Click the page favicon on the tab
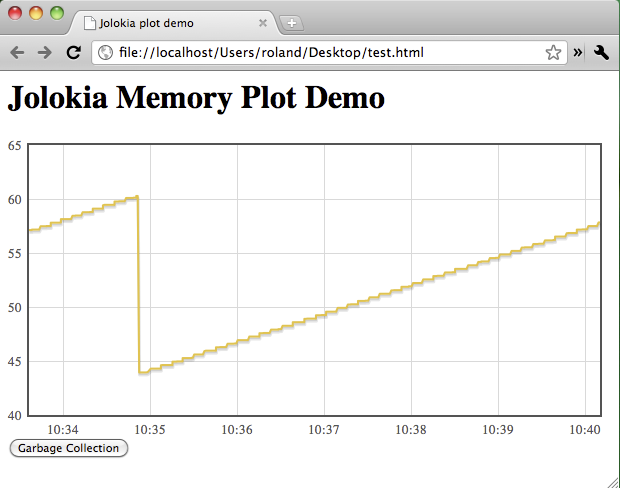620x488 pixels. [x=89, y=22]
